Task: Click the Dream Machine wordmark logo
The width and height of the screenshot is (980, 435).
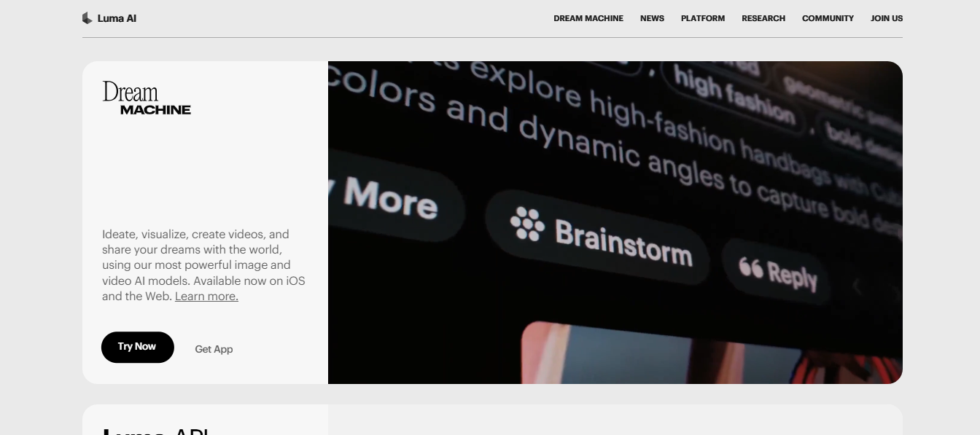Action: (147, 98)
